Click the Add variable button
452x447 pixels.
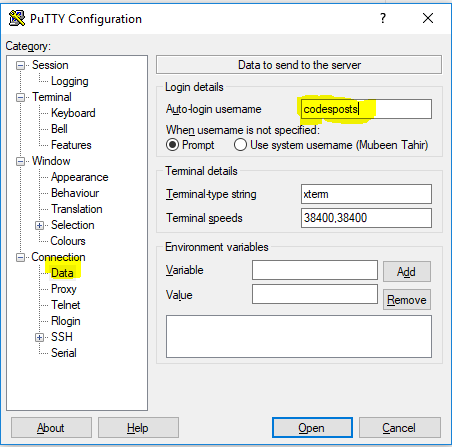coord(407,272)
